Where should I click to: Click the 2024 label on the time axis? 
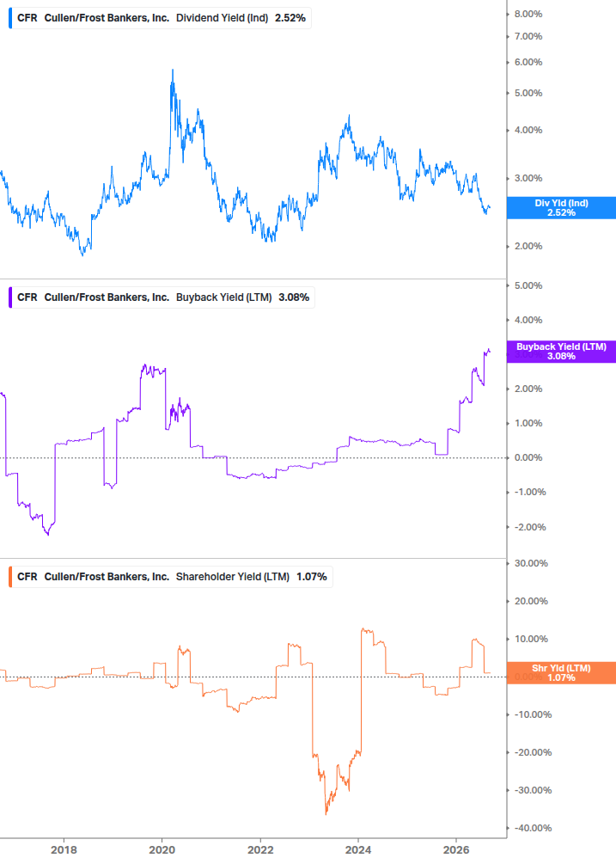358,849
